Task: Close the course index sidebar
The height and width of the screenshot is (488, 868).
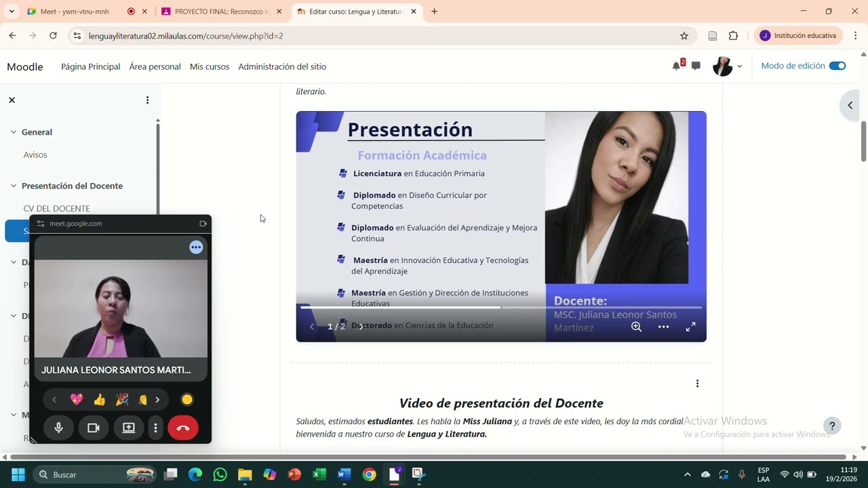Action: pos(12,100)
